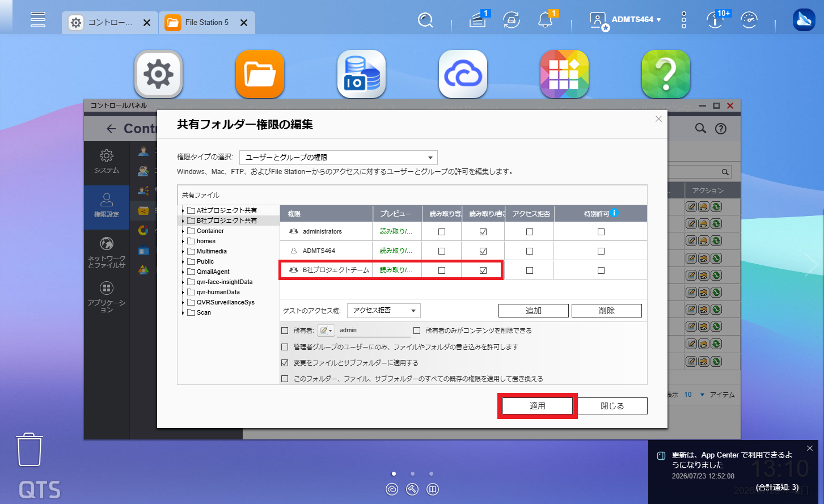Screen dimensions: 824x504
Task: Close the permissions dialog with the X icon
Action: [x=658, y=119]
